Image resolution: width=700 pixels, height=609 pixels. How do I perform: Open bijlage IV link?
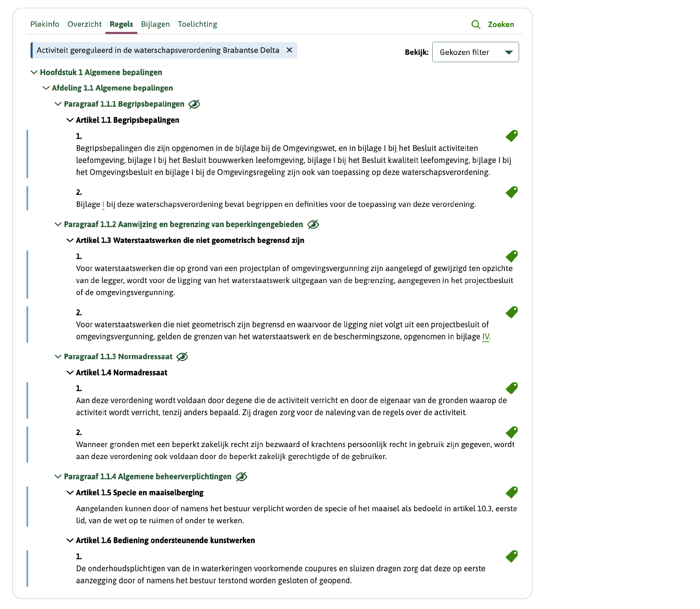485,337
